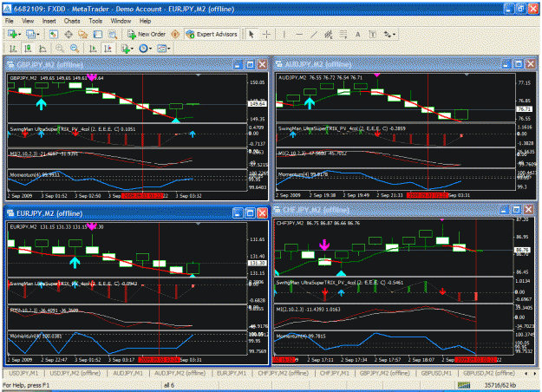Open the Window menu
Image resolution: width=542 pixels, height=392 pixels.
[x=121, y=21]
